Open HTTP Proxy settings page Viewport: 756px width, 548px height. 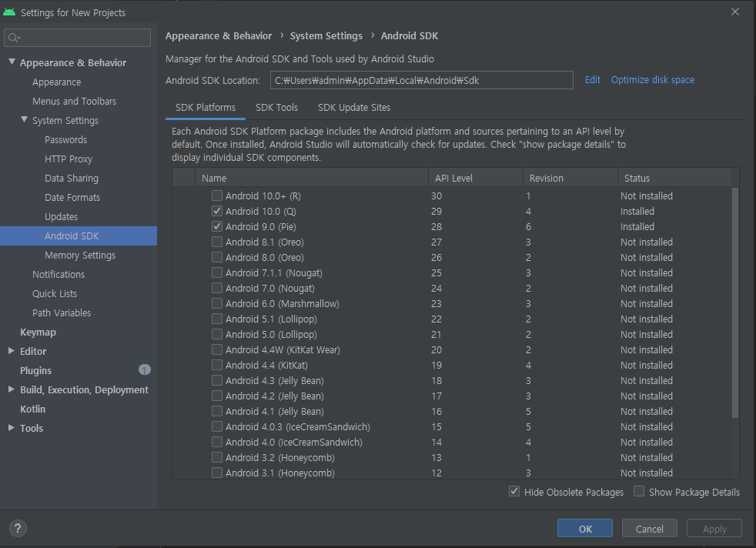point(69,159)
